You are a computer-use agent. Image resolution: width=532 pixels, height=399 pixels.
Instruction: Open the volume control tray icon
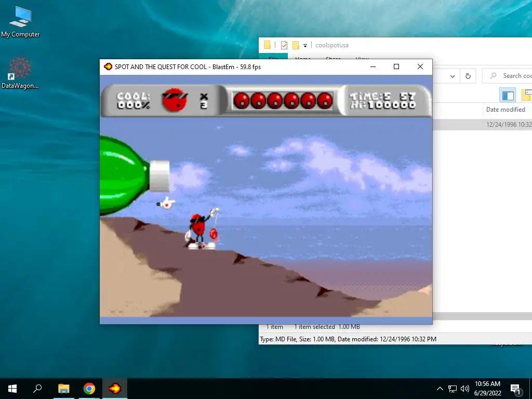(x=465, y=389)
